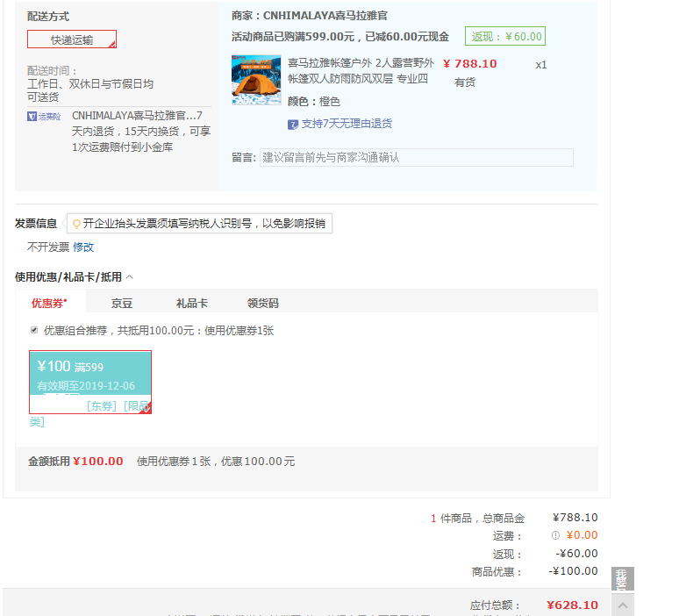Viewport: 679px width, 616px height.
Task: Click the lightbulb tip icon in invoice notice
Action: click(76, 224)
